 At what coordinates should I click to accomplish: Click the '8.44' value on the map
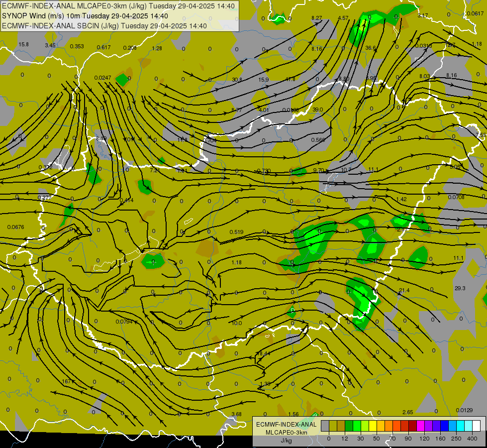point(264,353)
